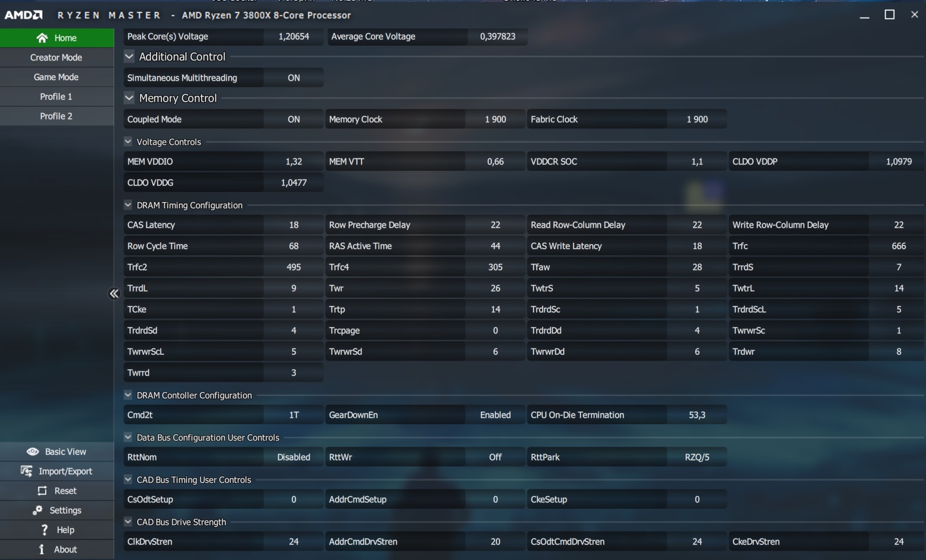Image resolution: width=926 pixels, height=560 pixels.
Task: Toggle Coupled Mode ON value
Action: [x=294, y=119]
